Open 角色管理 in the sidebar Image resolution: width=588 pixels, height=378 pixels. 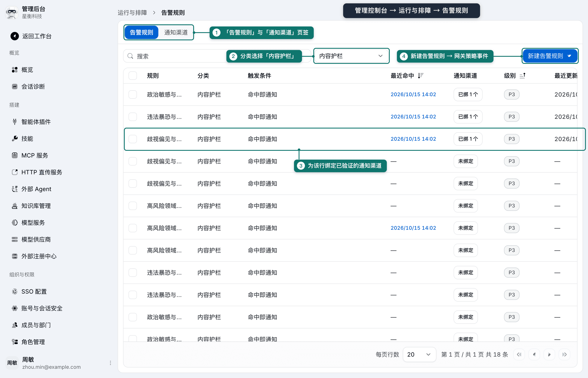(x=33, y=342)
